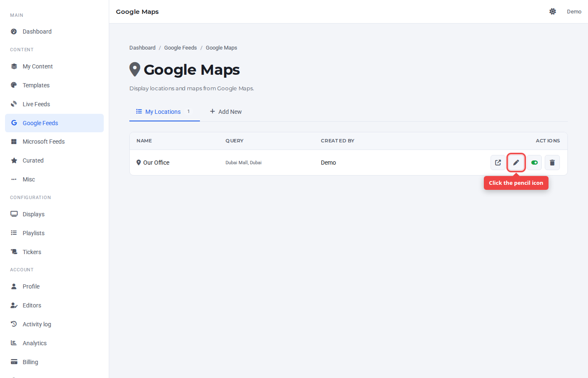588x378 pixels.
Task: Click the Playlists list icon
Action: click(14, 233)
